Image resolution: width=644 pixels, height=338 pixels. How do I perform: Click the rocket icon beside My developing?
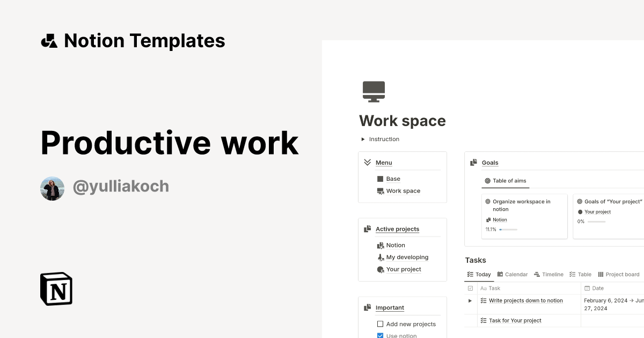pyautogui.click(x=380, y=257)
